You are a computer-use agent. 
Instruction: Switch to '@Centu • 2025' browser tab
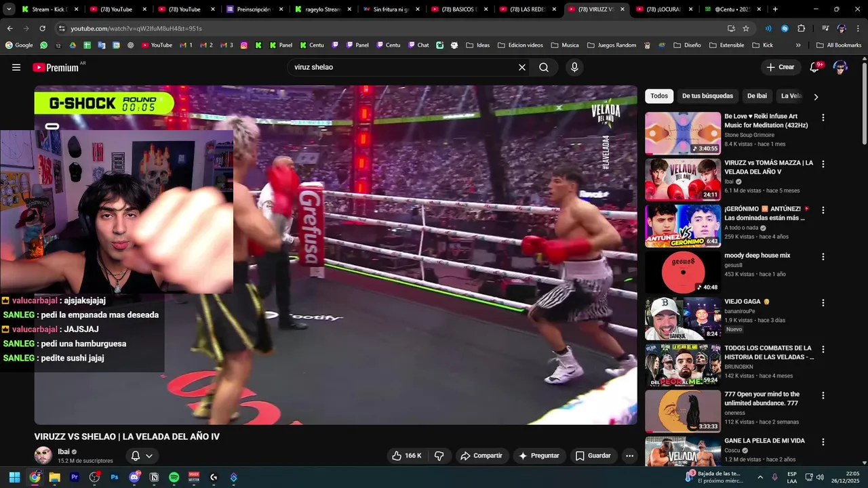(x=733, y=9)
